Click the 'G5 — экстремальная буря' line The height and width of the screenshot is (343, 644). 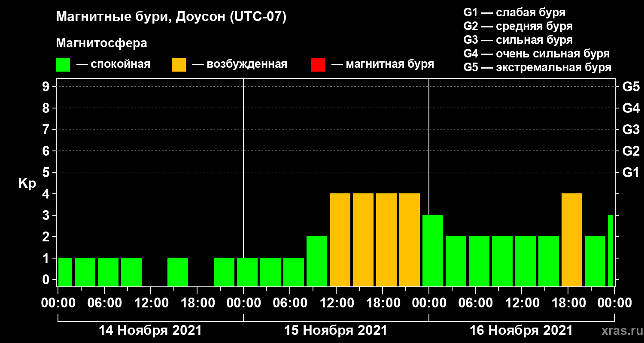coord(537,68)
